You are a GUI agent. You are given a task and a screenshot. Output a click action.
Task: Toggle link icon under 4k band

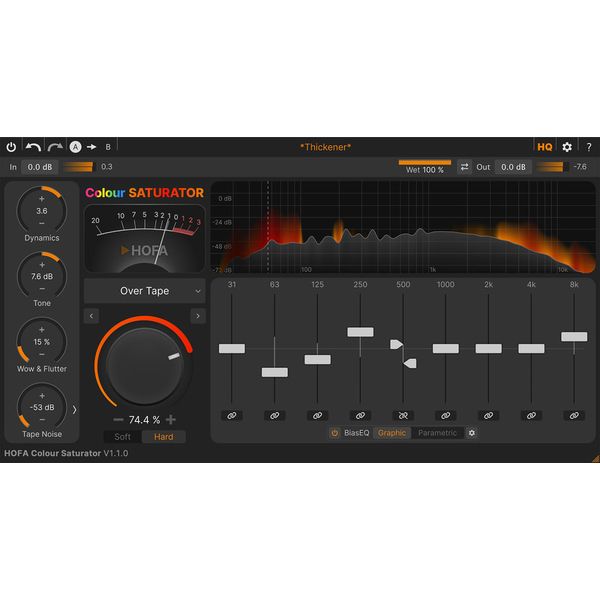pos(532,416)
